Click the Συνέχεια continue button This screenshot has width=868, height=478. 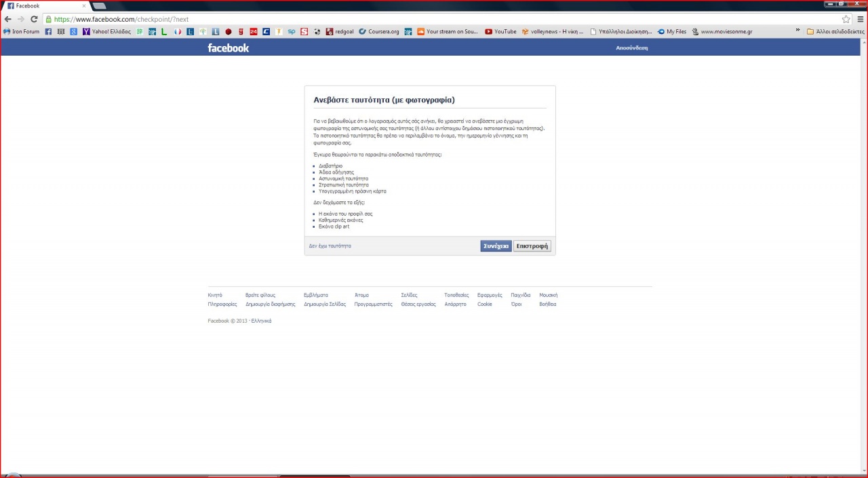496,246
